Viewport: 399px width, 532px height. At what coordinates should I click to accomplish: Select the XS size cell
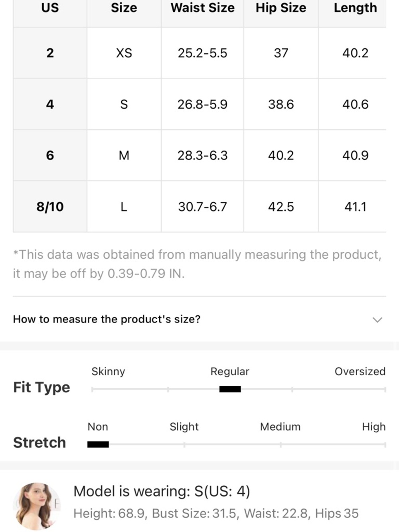pos(124,53)
